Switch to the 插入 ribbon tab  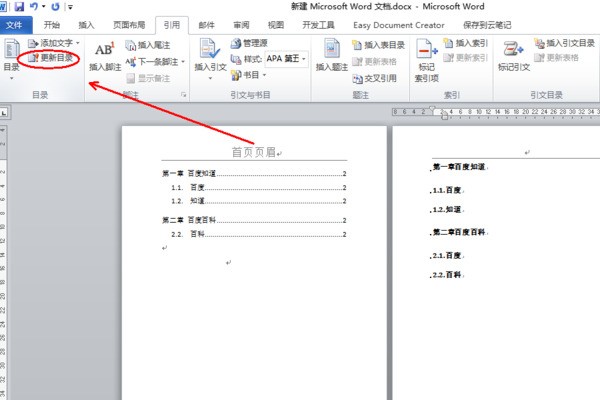click(86, 25)
